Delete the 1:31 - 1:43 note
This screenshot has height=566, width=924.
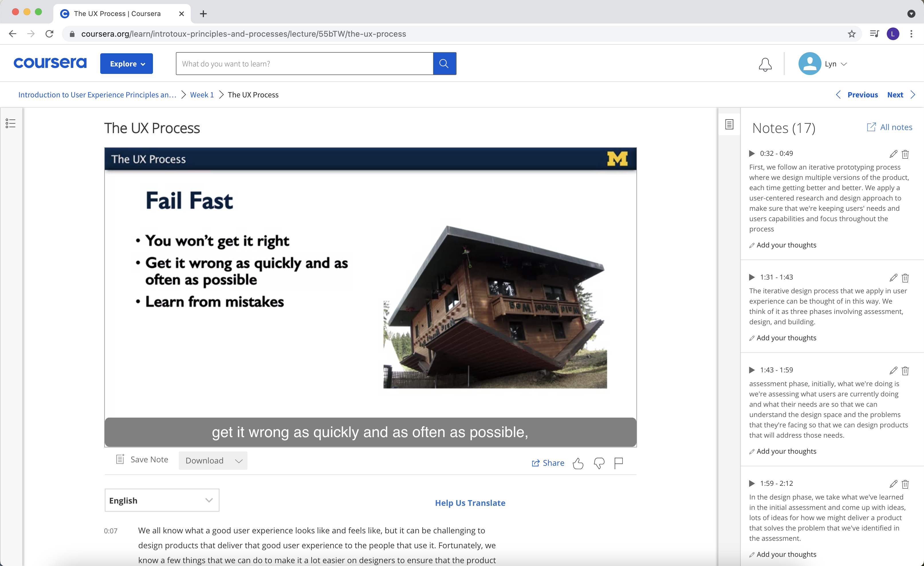[905, 278]
